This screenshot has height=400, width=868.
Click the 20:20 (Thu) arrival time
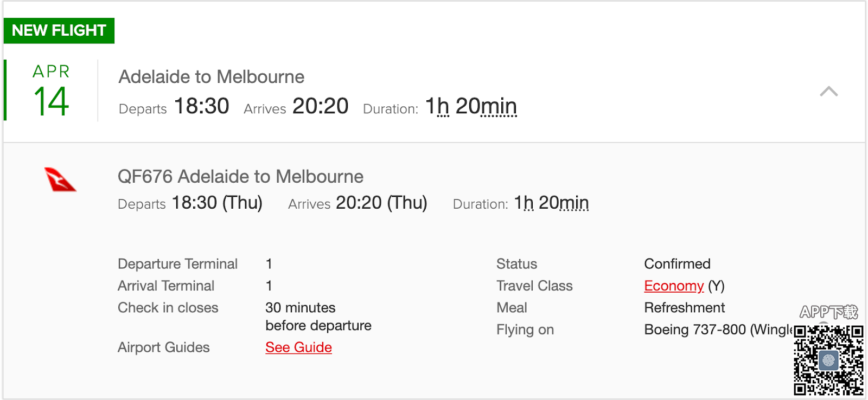(381, 203)
